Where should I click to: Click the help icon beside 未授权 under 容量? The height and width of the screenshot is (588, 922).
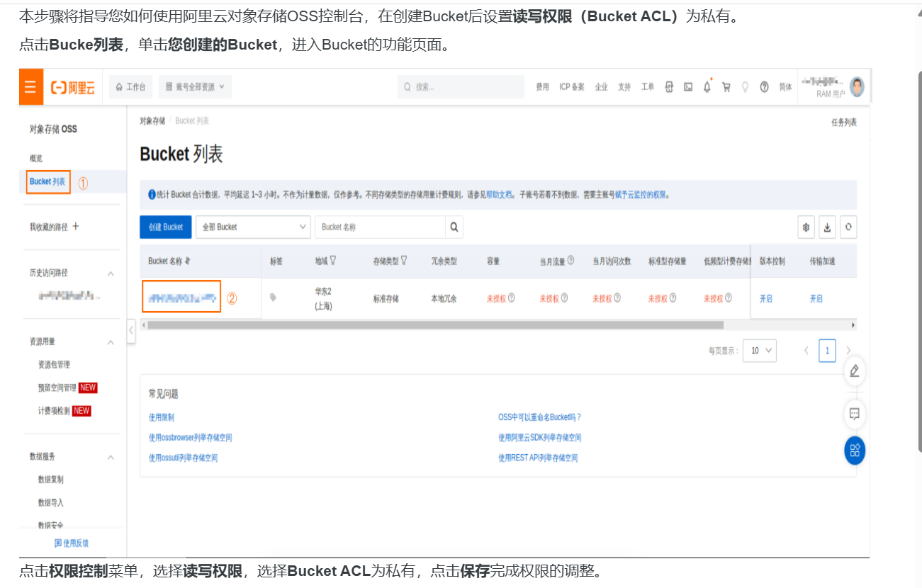coord(511,298)
